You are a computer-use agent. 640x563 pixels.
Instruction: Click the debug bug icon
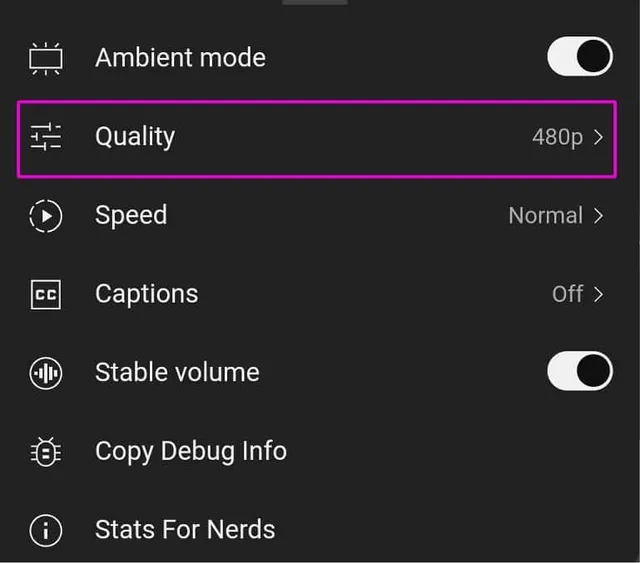coord(46,452)
